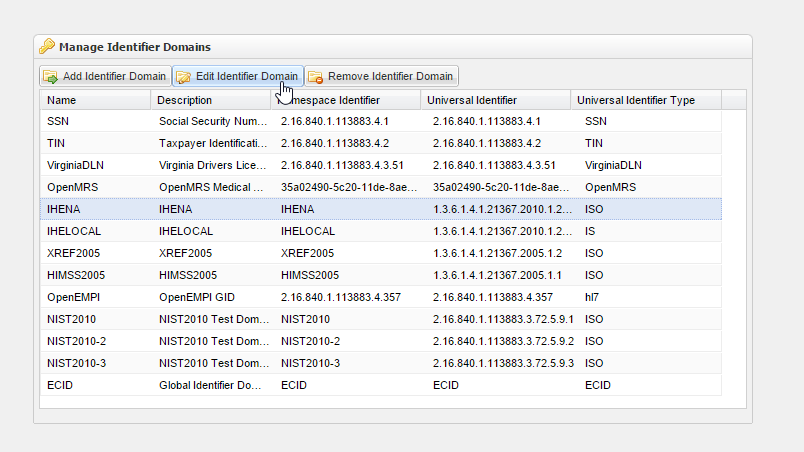
Task: Click namespace 2.16.840.1.113883.4.2 in TIN row
Action: click(335, 143)
